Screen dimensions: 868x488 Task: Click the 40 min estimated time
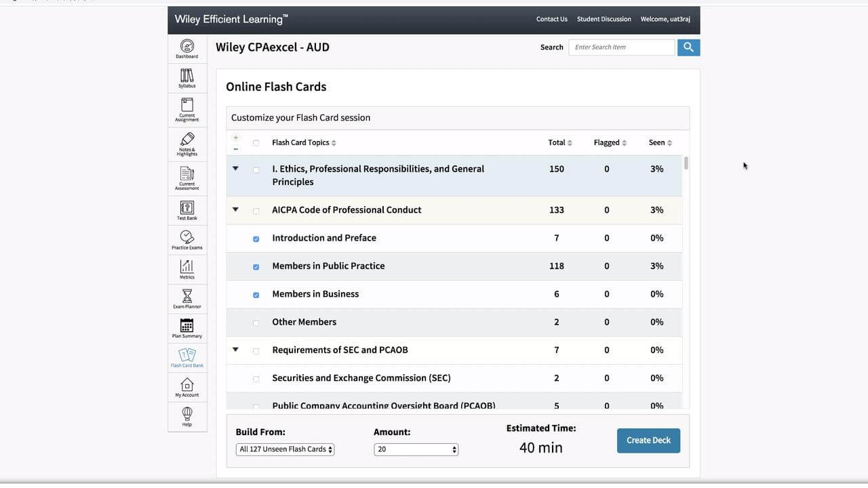tap(541, 447)
